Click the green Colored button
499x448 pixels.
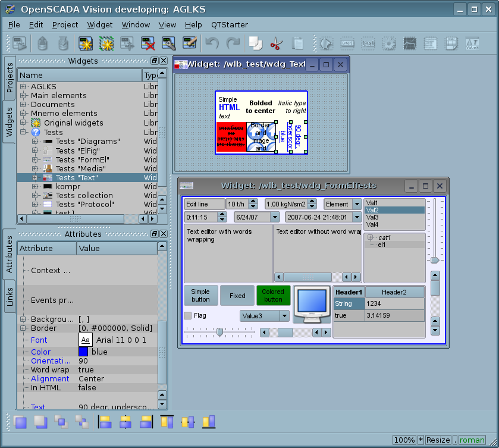tap(273, 296)
